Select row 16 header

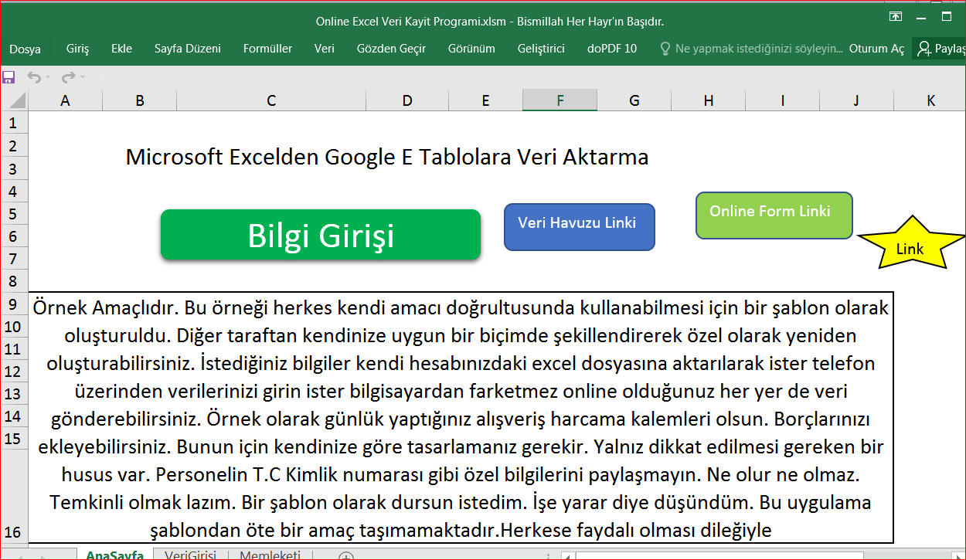(14, 497)
